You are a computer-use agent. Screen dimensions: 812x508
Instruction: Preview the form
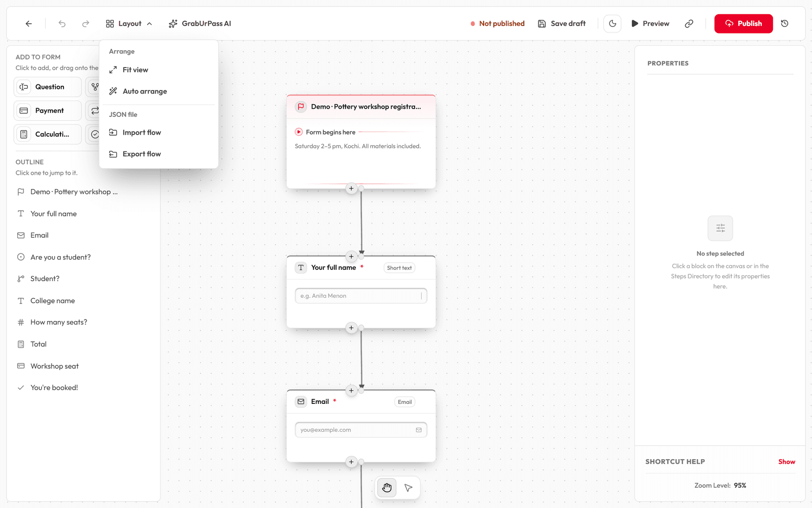pos(650,23)
